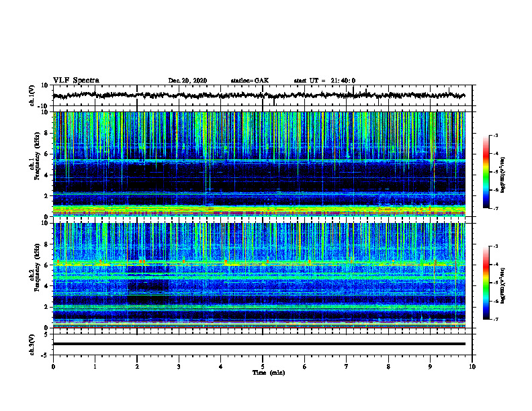Click the ch.2 "Frequency (kHz)" axis label
Image resolution: width=532 pixels, height=411 pixels.
click(x=38, y=267)
